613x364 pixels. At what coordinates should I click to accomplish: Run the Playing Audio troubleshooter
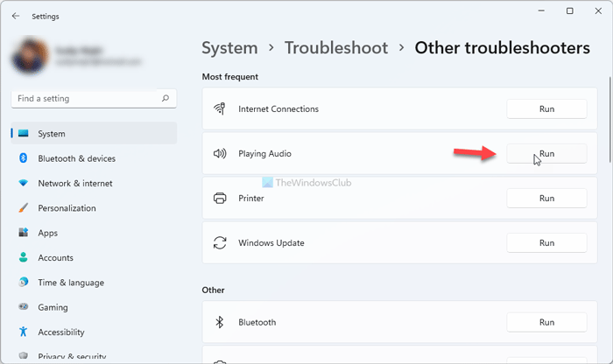(x=546, y=154)
